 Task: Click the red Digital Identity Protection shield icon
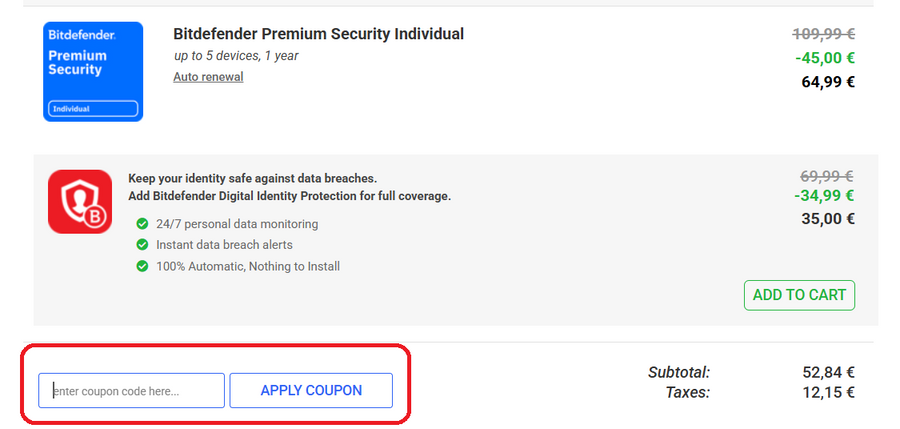tap(80, 202)
